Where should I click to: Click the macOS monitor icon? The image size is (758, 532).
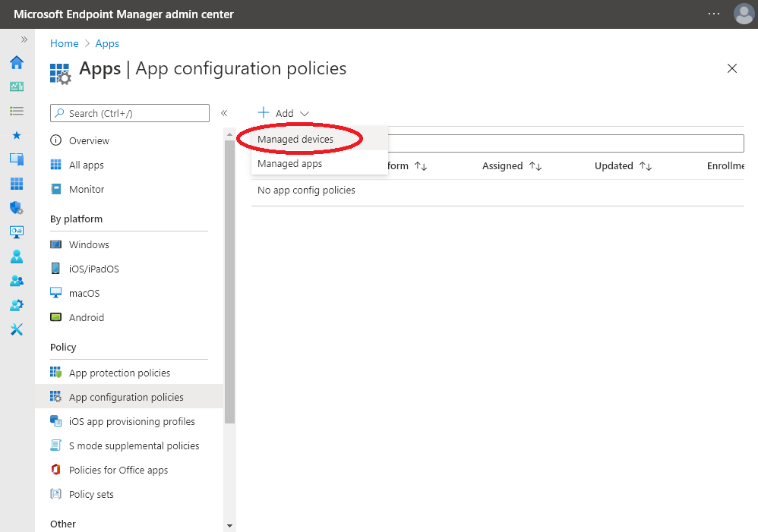click(x=56, y=293)
